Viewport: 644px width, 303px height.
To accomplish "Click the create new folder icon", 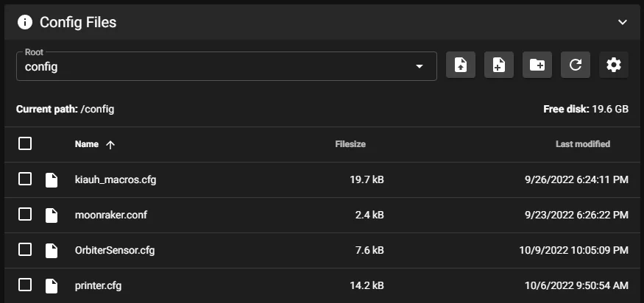I will tap(537, 65).
